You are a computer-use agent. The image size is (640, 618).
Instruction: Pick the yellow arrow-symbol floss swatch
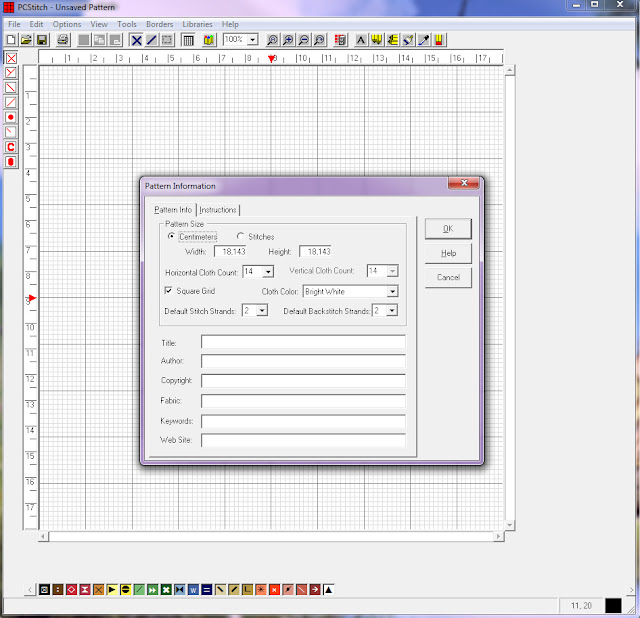[x=112, y=589]
